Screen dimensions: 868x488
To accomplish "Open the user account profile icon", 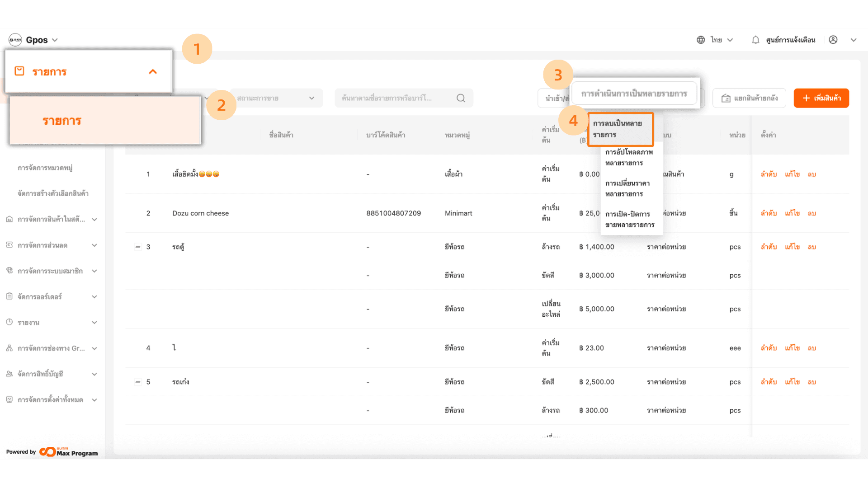I will (x=833, y=40).
